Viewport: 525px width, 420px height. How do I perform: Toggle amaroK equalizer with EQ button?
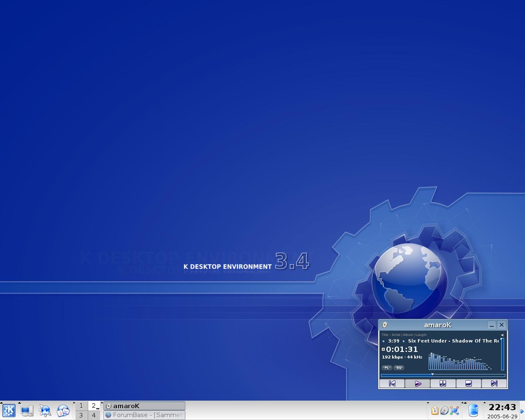tap(399, 367)
